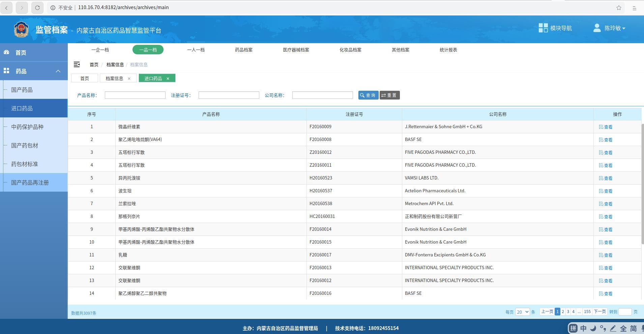Viewport: 644px width, 334px height.
Task: Click the sidebar collapse hamburger icon
Action: tap(77, 64)
